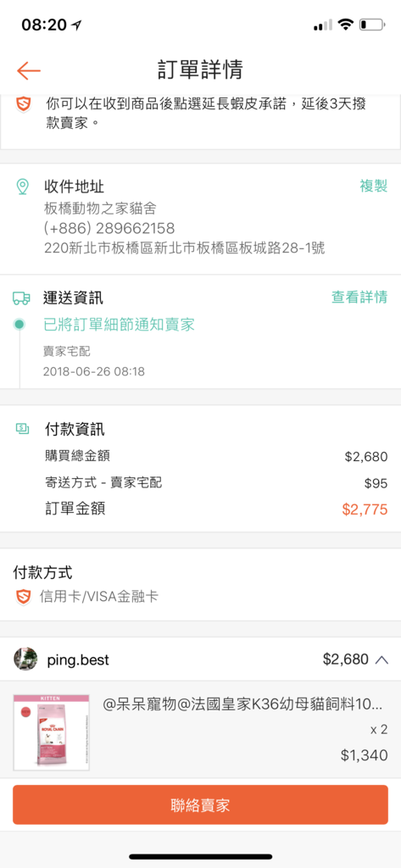Tap the orange back arrow
Screen dimensions: 401x868
coord(28,71)
